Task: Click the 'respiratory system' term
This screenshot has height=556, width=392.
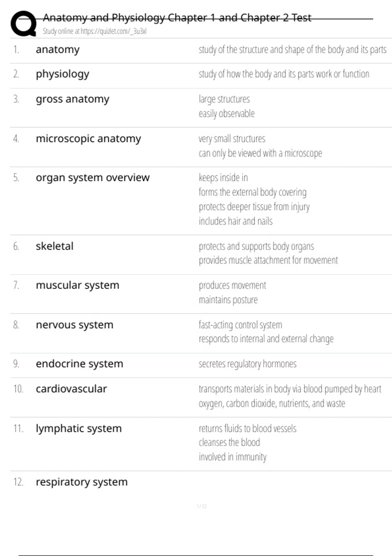Action: click(x=82, y=482)
